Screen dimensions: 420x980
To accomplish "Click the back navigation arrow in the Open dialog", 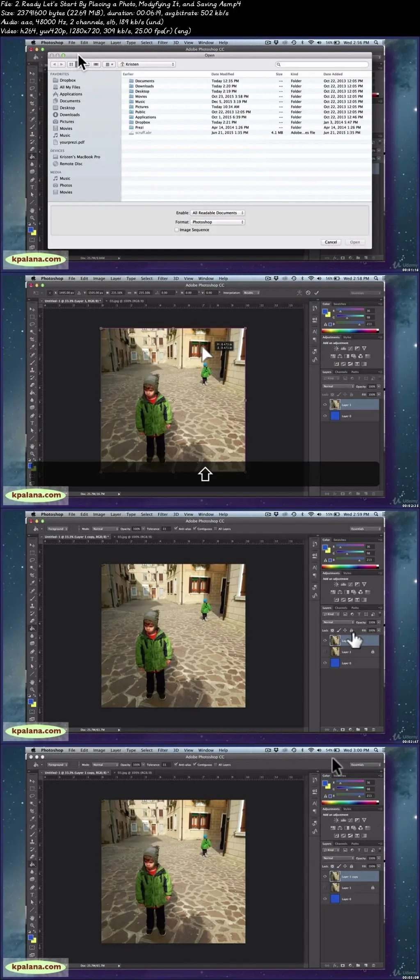I will coord(54,64).
